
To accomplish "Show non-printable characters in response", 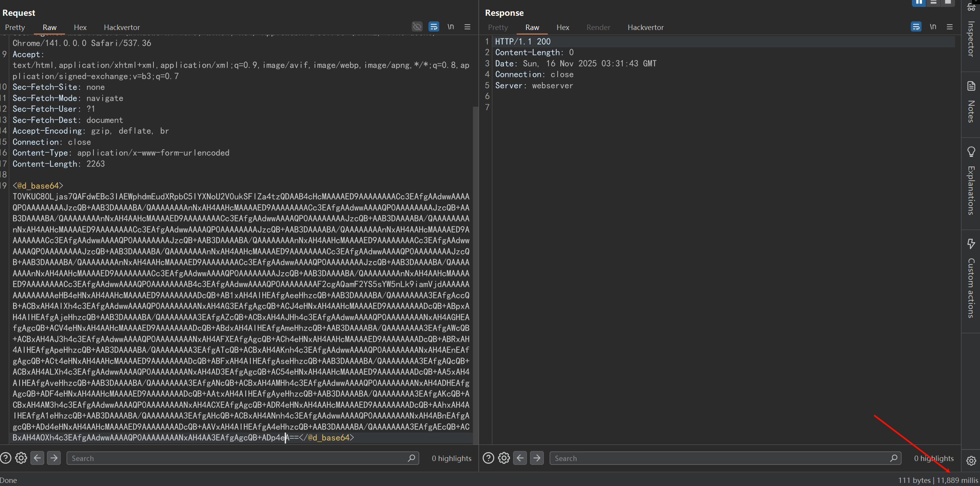I will [933, 27].
